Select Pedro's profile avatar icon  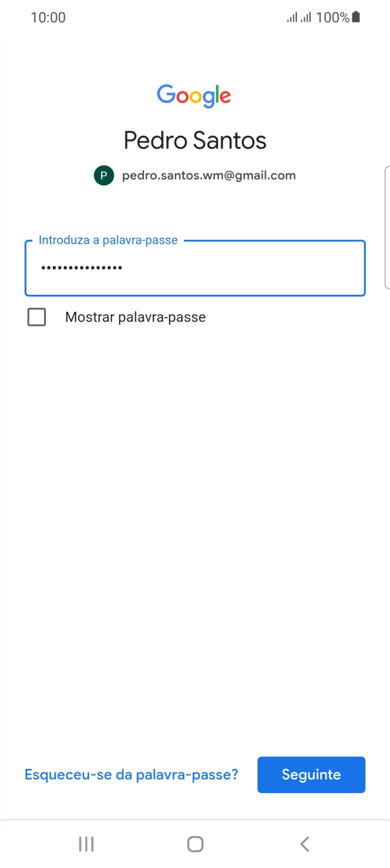click(x=103, y=175)
